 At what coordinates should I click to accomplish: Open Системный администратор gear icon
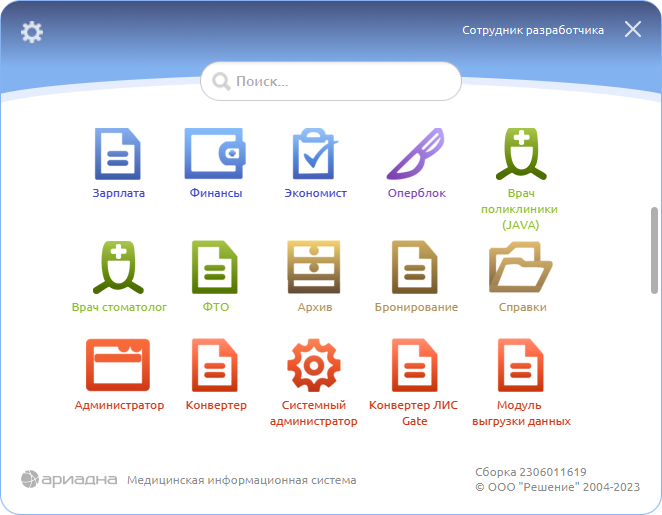[x=314, y=365]
